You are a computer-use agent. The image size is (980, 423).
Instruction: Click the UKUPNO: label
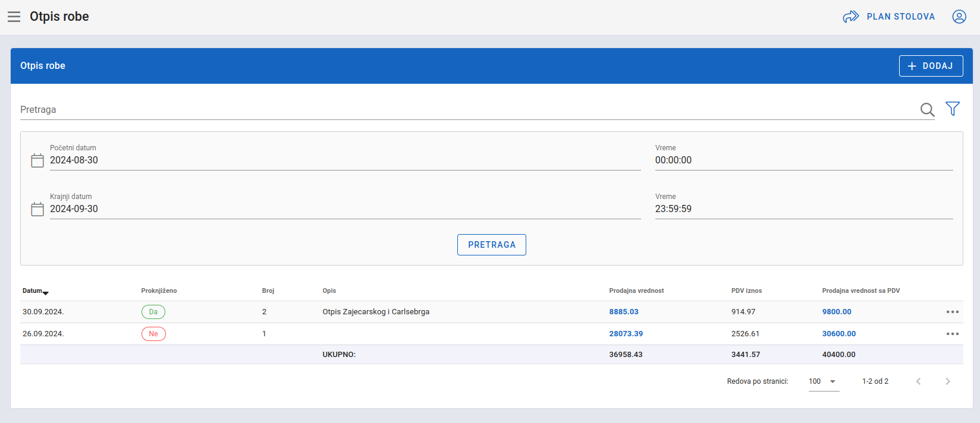(339, 355)
